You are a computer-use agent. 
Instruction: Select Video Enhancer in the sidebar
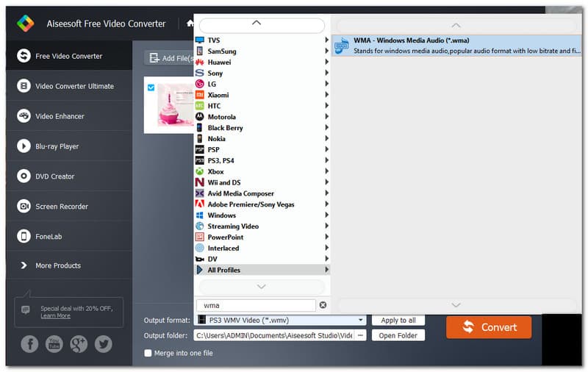coord(69,116)
